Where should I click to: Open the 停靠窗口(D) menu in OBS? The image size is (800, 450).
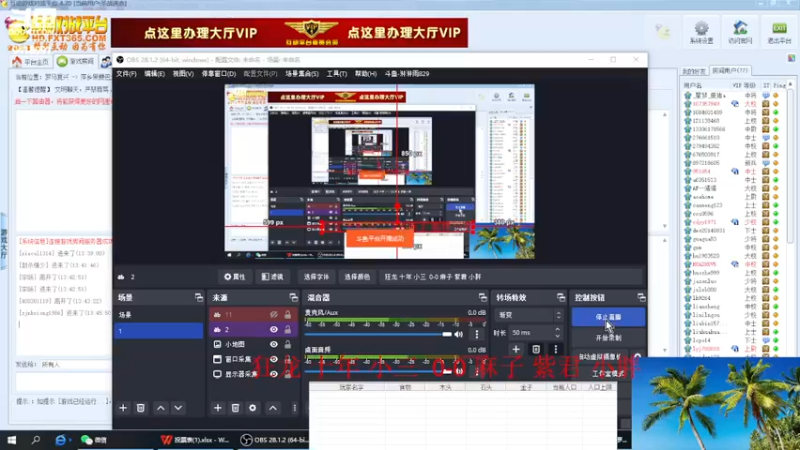pyautogui.click(x=218, y=74)
